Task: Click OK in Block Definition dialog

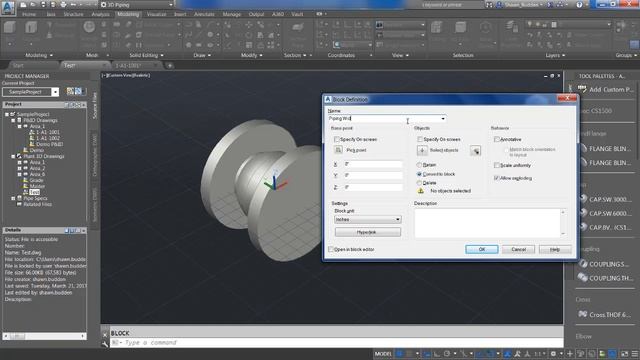Action: [482, 249]
